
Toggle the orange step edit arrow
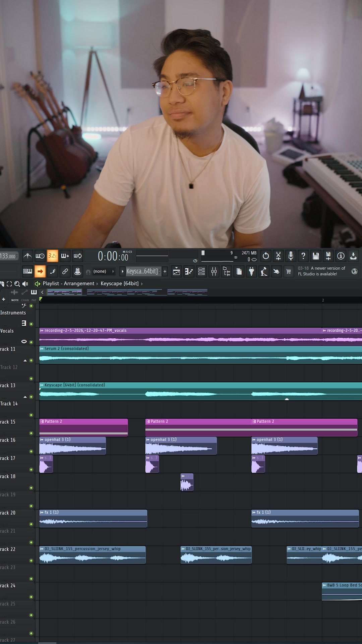(40, 271)
